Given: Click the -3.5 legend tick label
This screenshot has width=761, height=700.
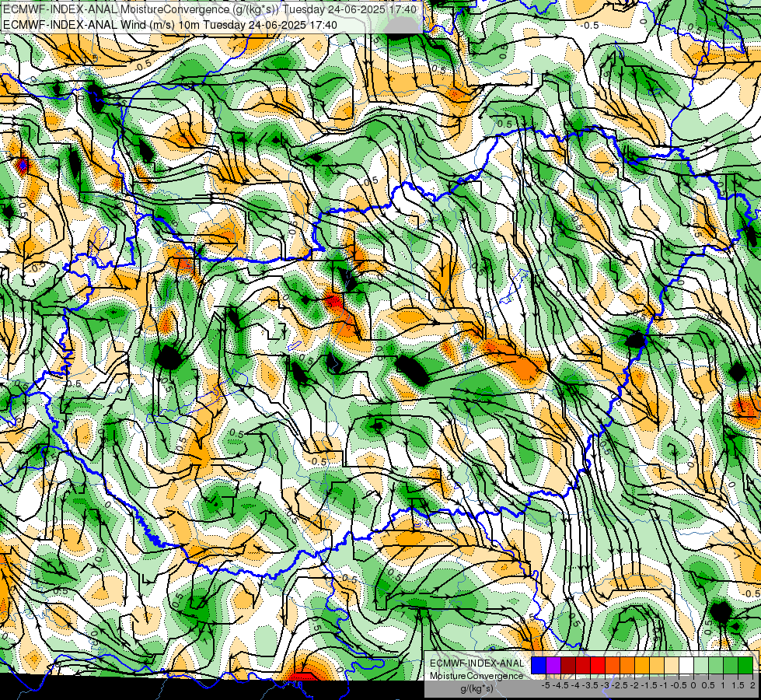Looking at the screenshot, I should click(590, 685).
